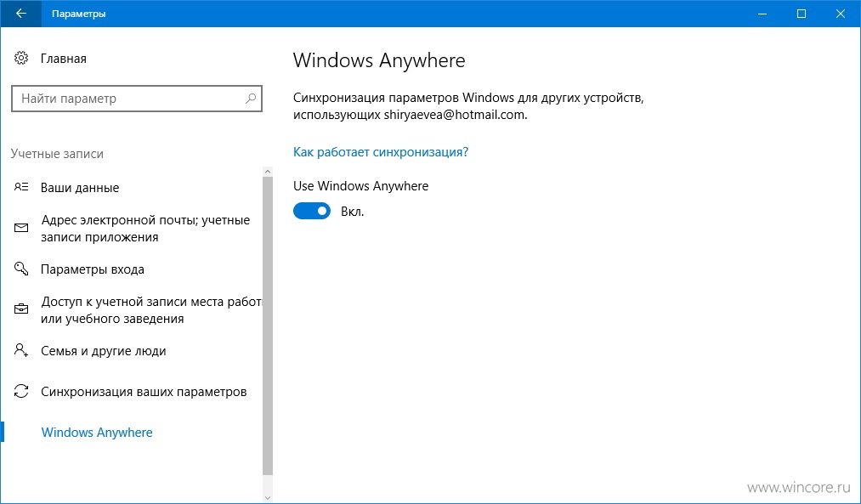Click the Семья и другие люди person-plus icon
Screen dimensions: 861x504
21,350
